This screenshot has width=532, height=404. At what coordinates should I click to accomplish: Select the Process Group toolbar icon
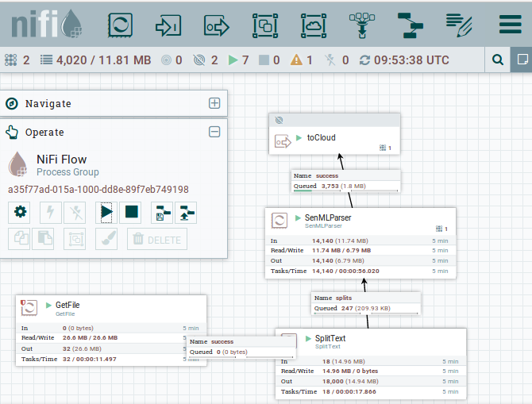click(265, 25)
